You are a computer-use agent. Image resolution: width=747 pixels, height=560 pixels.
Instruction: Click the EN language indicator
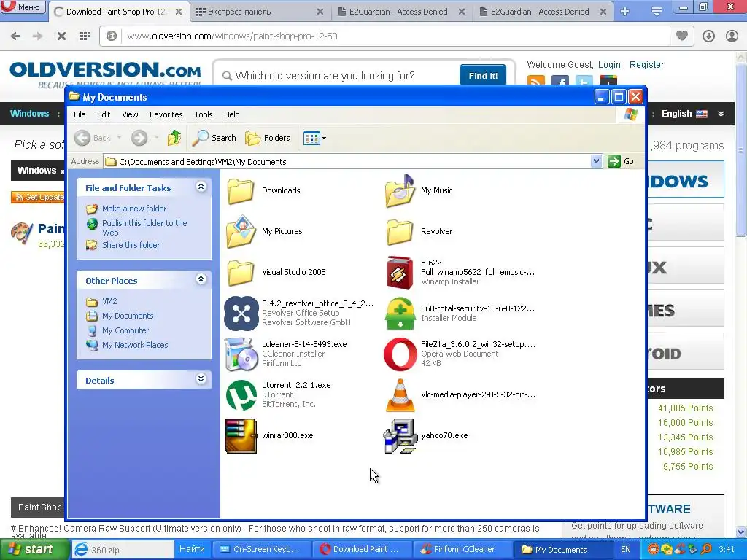click(625, 550)
